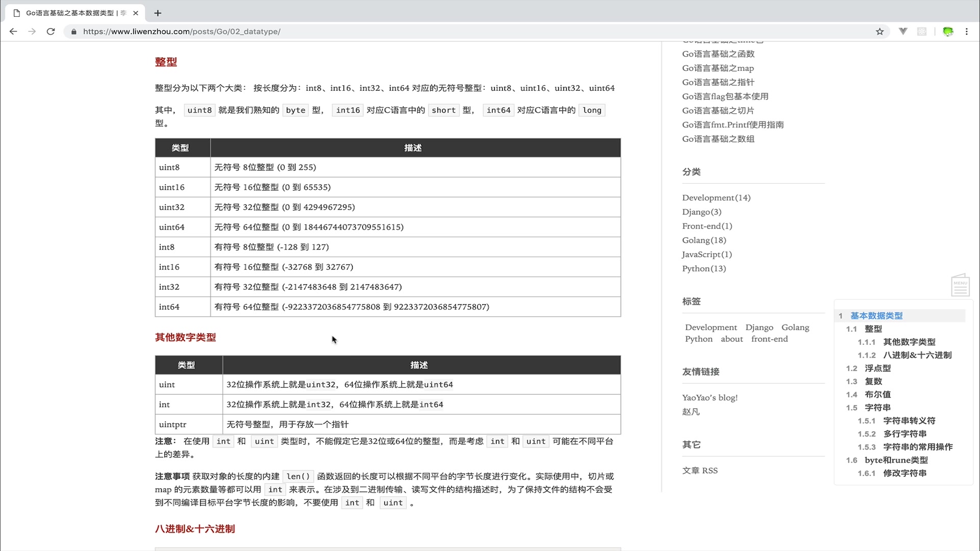Open the green proxy extension icon
This screenshot has height=551, width=980.
pos(948,31)
